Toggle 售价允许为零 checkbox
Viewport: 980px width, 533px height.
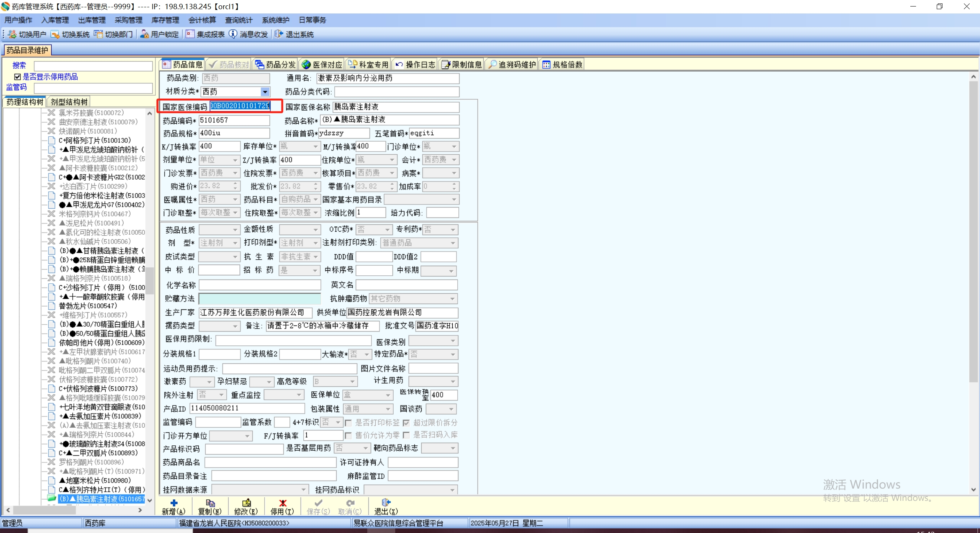(348, 435)
